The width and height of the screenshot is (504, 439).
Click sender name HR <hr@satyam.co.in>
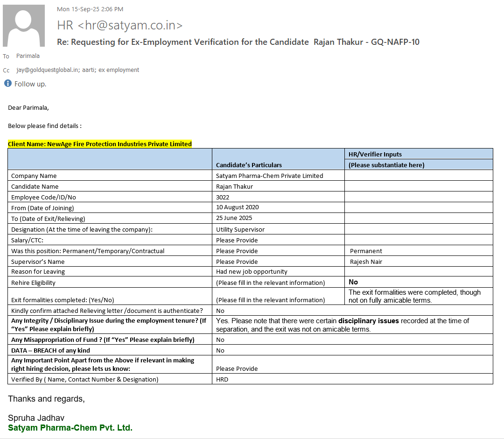119,25
